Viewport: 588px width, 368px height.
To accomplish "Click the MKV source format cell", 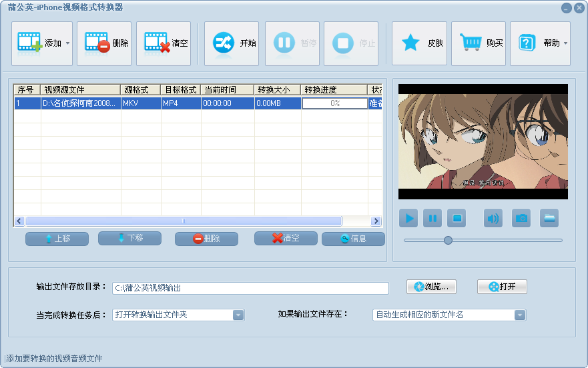I will 141,103.
